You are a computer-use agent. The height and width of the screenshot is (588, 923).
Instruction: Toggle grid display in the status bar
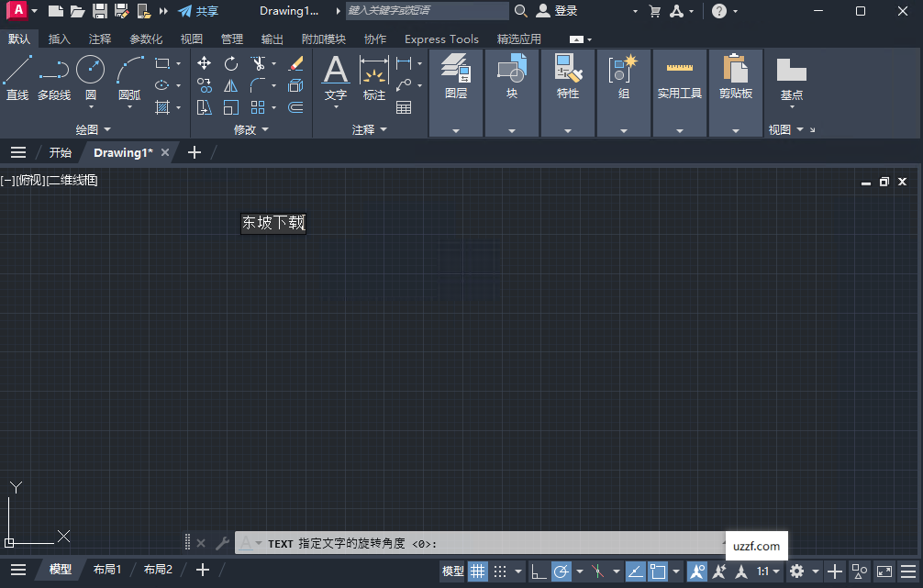click(477, 571)
